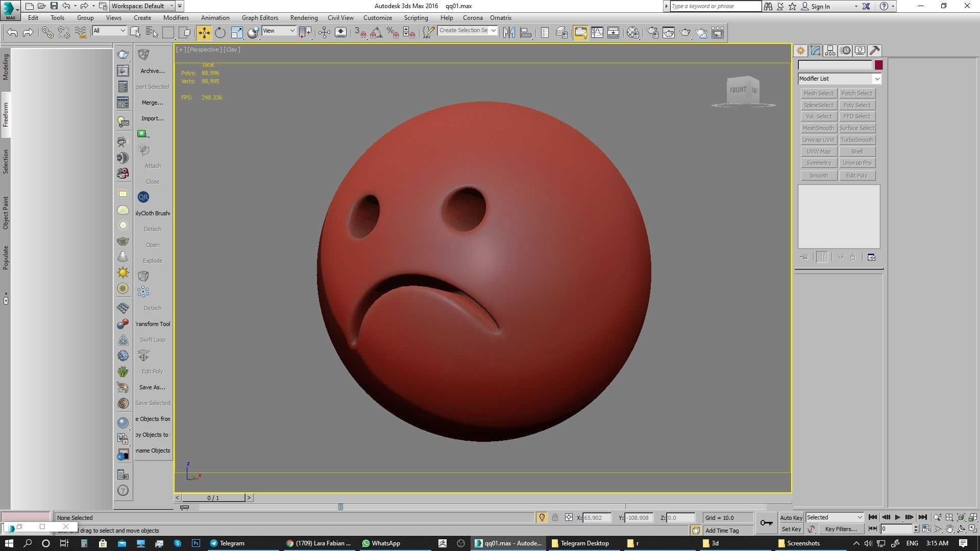Open the Mirror tool
Viewport: 980px width, 551px height.
(x=509, y=33)
